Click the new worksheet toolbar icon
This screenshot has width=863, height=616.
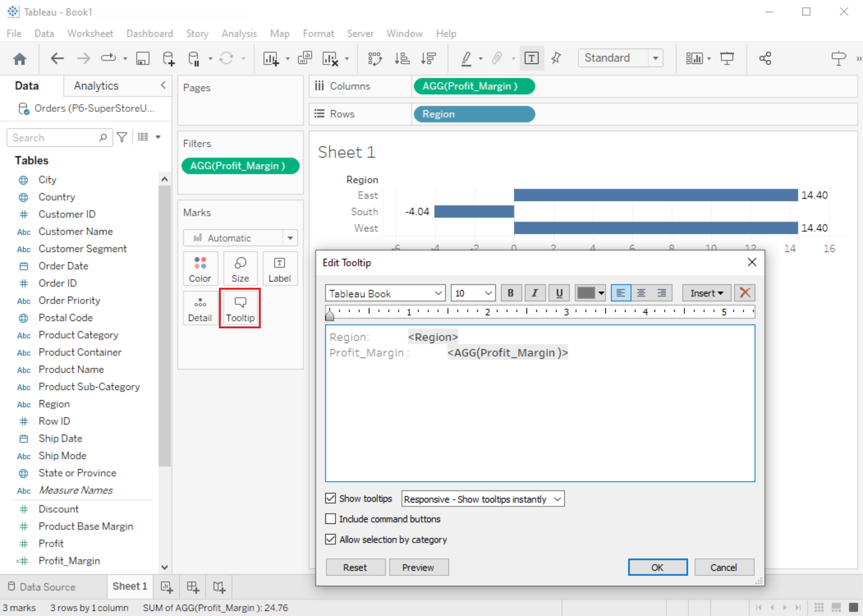click(271, 58)
